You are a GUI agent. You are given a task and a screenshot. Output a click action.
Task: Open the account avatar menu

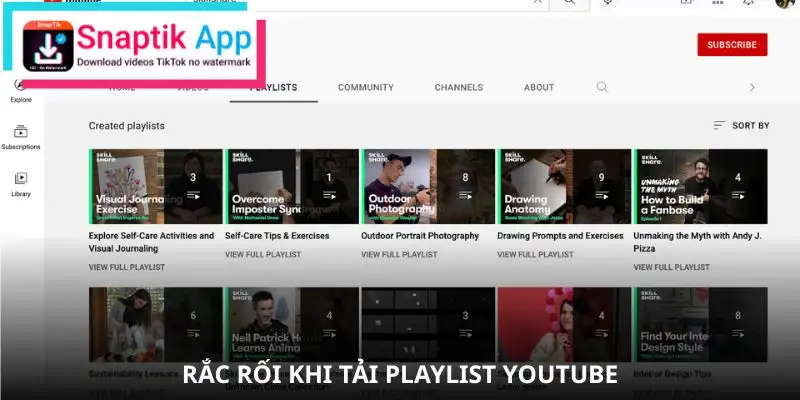786,3
